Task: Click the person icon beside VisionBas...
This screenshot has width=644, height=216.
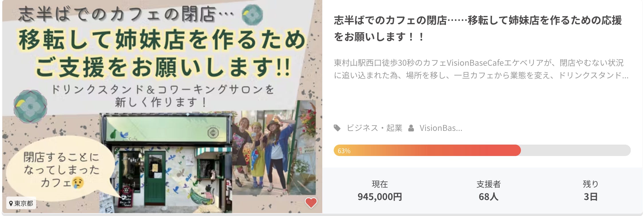Action: pos(411,128)
